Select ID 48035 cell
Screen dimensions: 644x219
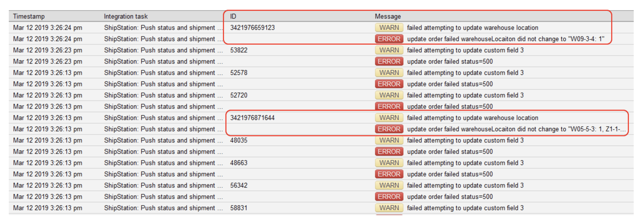tap(239, 140)
